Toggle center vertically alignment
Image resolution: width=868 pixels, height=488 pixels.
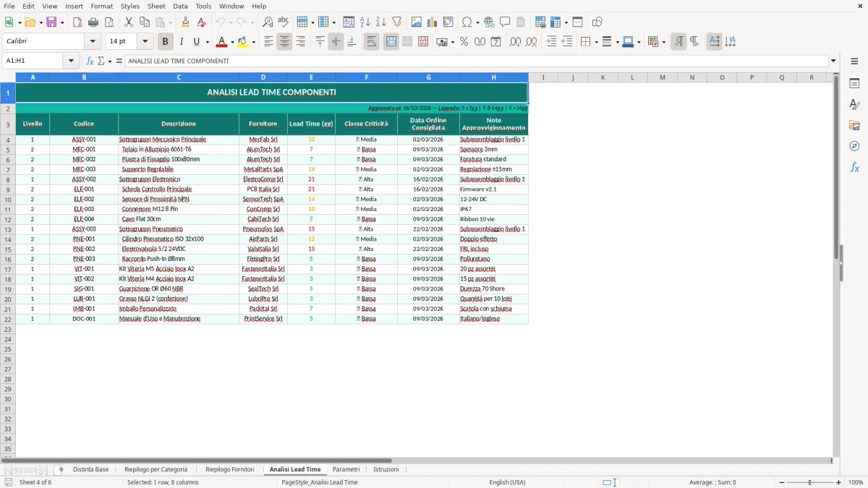pyautogui.click(x=336, y=42)
